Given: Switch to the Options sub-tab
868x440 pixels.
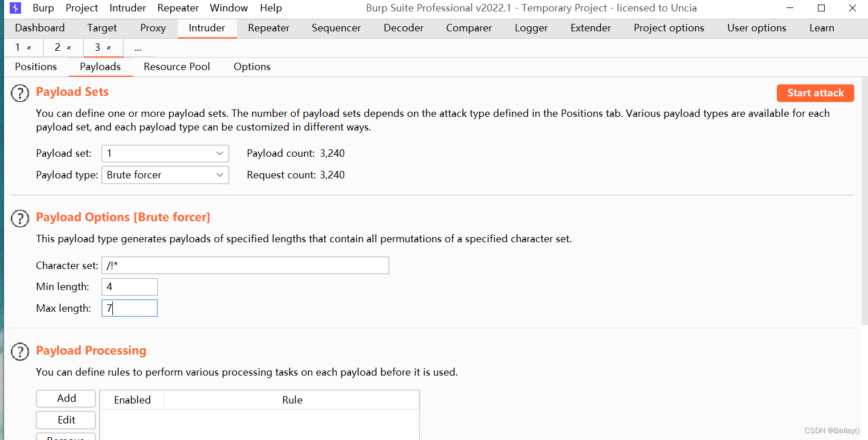Looking at the screenshot, I should click(x=252, y=67).
